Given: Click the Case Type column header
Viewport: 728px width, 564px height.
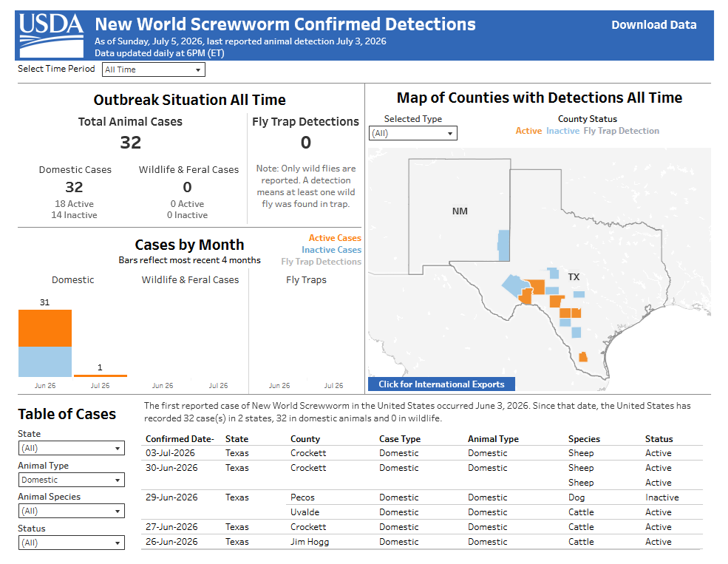Looking at the screenshot, I should [x=400, y=439].
